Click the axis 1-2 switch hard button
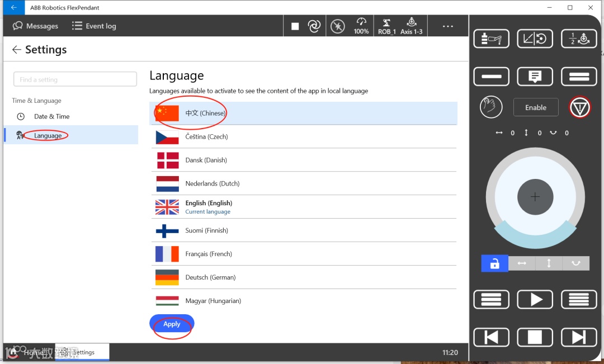The height and width of the screenshot is (364, 604). coord(579,39)
